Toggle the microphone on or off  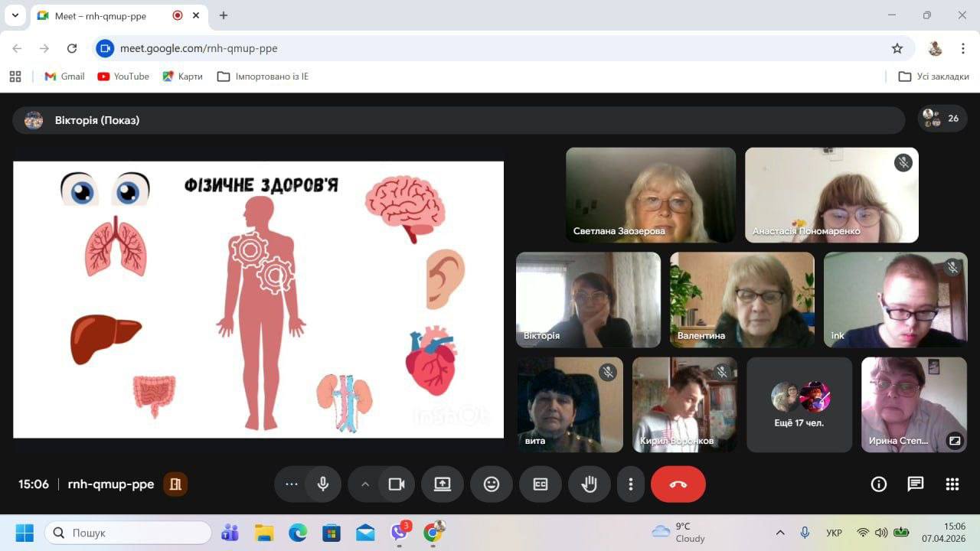323,484
